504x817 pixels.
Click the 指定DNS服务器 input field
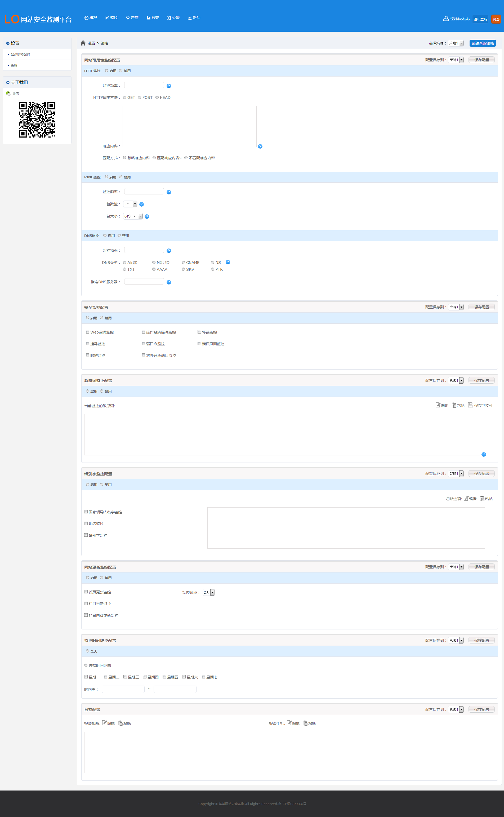click(144, 282)
